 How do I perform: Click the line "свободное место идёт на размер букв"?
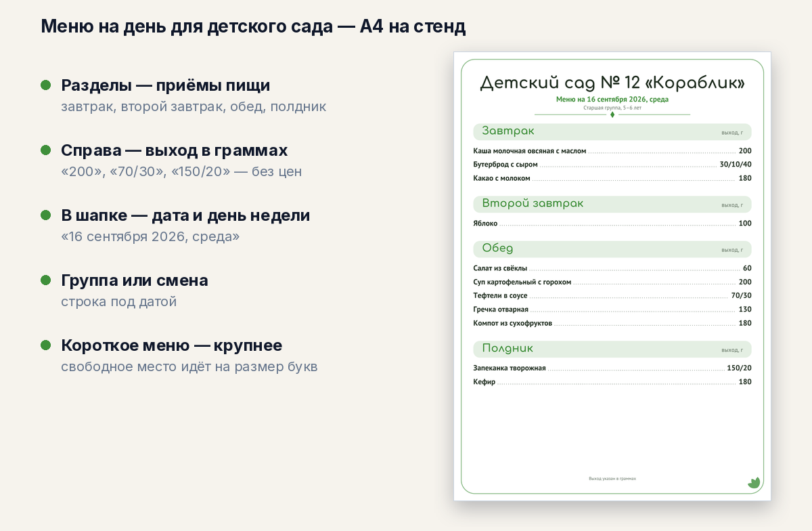click(189, 366)
